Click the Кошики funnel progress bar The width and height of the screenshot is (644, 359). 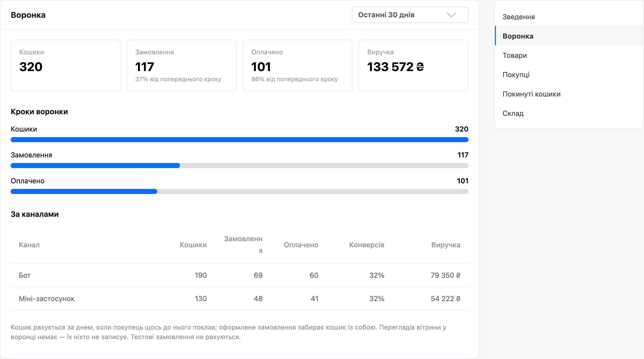[x=240, y=140]
